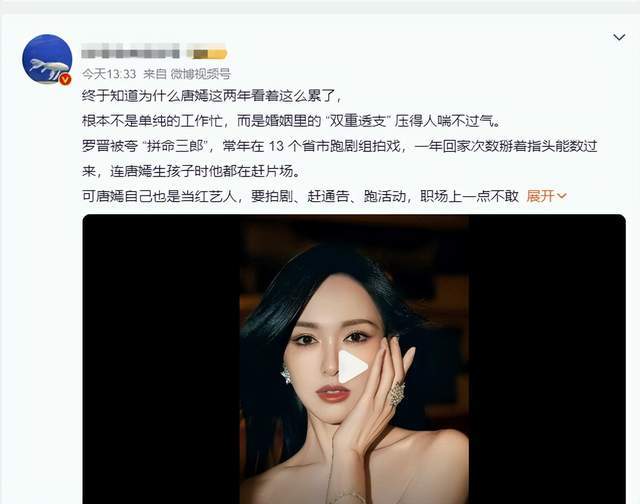Click the line starting 可唐嫣自己也是当红艺人
The height and width of the screenshot is (504, 640).
(x=300, y=196)
